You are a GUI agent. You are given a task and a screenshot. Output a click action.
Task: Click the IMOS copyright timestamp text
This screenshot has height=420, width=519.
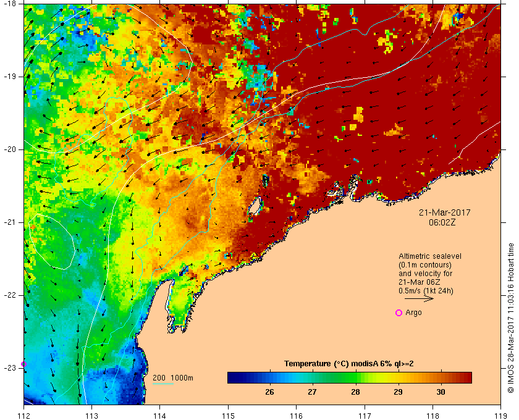click(511, 318)
